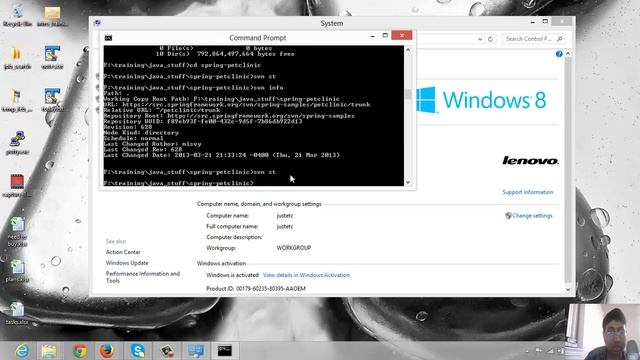
Task: Click the WORKGROUP workgroup value
Action: pyautogui.click(x=293, y=248)
